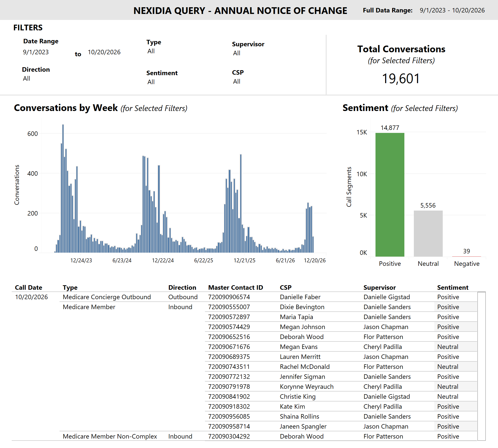The width and height of the screenshot is (498, 448).
Task: Select CSP Megan Johnson
Action: [303, 327]
